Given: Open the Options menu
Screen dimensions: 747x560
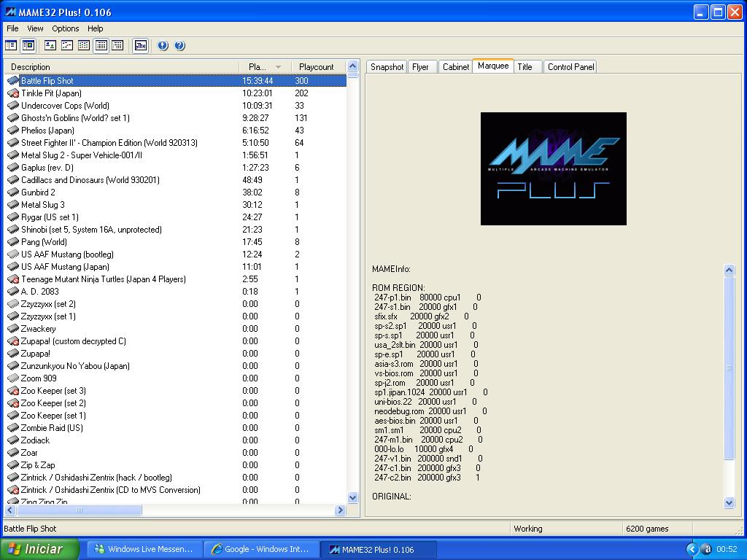Looking at the screenshot, I should point(65,28).
